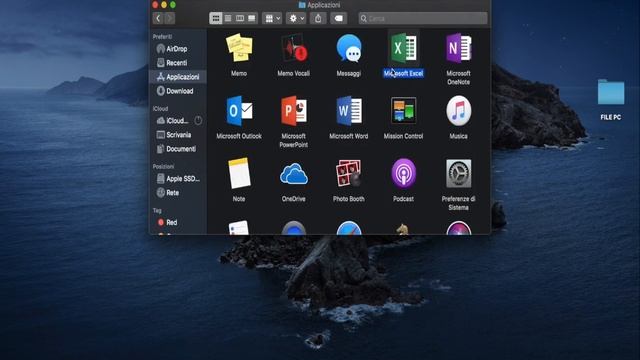This screenshot has width=640, height=360.
Task: Open Memo Vocali app
Action: pyautogui.click(x=294, y=48)
